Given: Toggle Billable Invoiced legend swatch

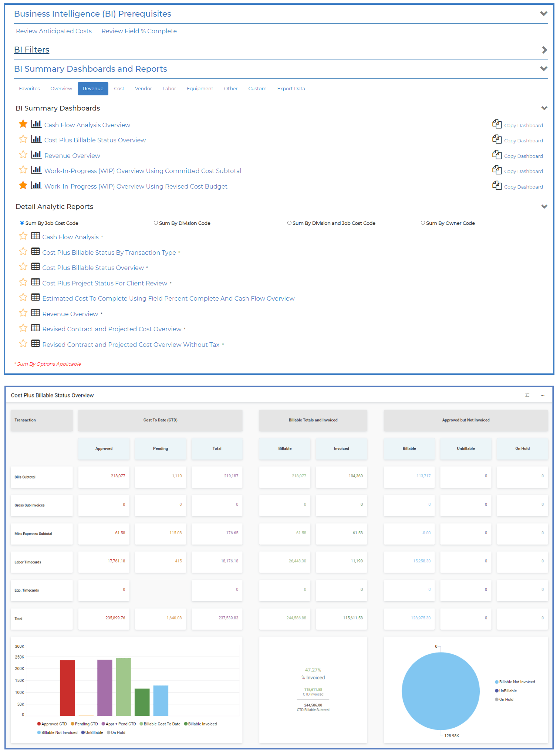Looking at the screenshot, I should pyautogui.click(x=186, y=724).
